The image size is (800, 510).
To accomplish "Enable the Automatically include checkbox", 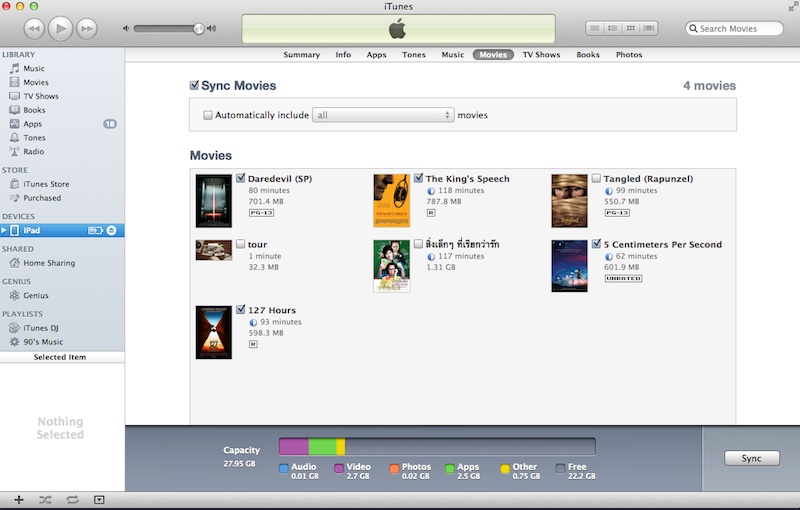I will click(x=208, y=115).
